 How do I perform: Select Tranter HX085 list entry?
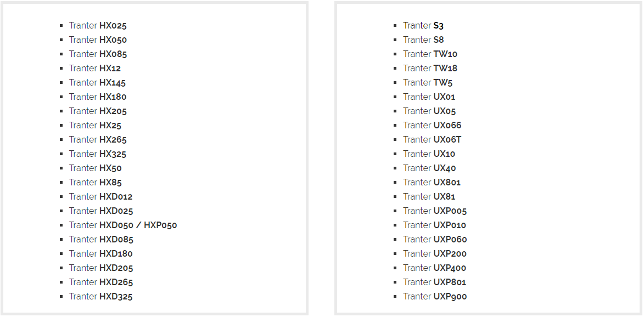coord(98,54)
